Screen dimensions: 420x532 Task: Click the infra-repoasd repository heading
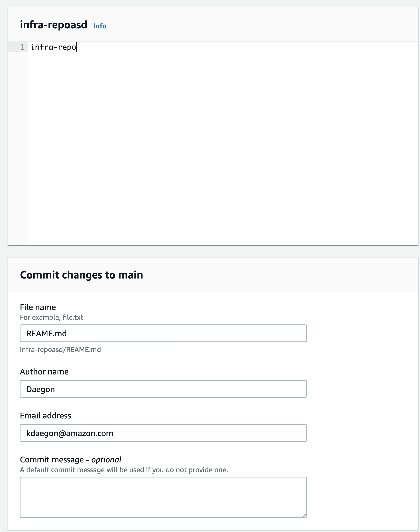[x=54, y=25]
